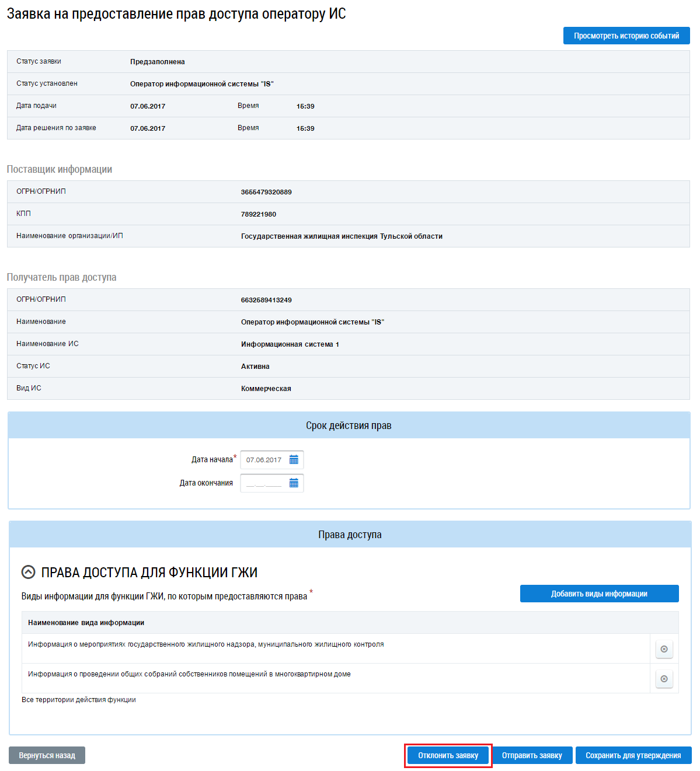Click Сохранить для утверждения button

tap(633, 755)
